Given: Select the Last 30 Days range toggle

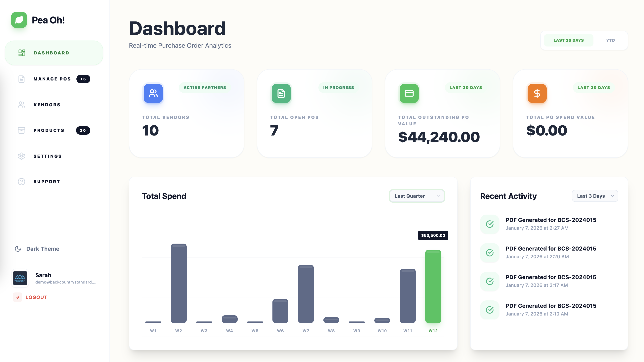Looking at the screenshot, I should [x=568, y=40].
